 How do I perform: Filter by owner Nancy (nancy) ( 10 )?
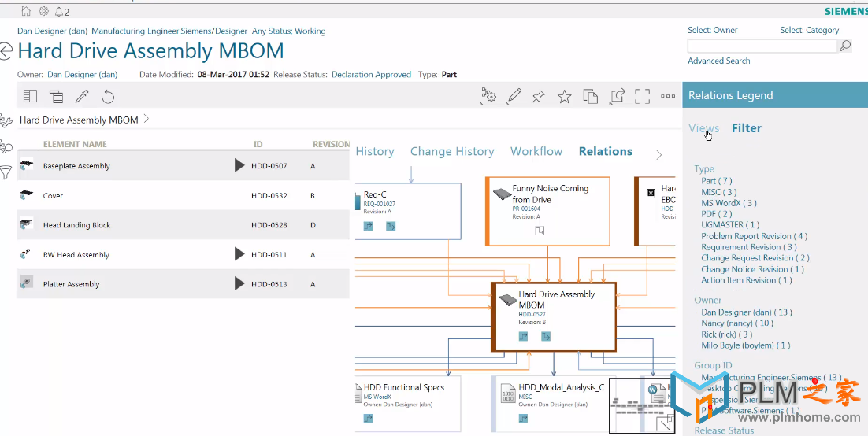coord(736,323)
